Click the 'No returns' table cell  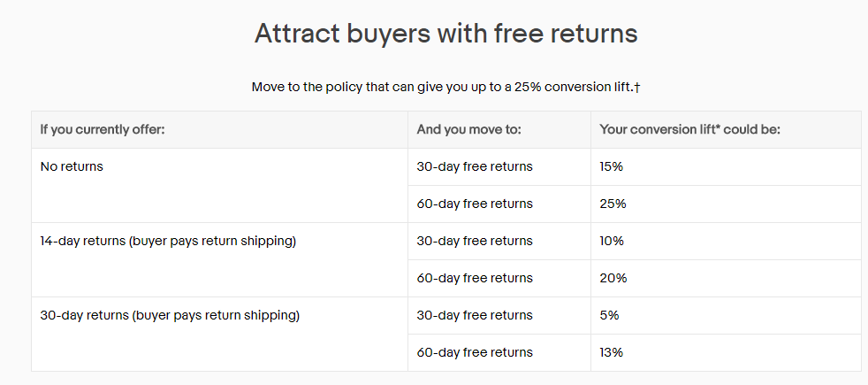[x=72, y=166]
